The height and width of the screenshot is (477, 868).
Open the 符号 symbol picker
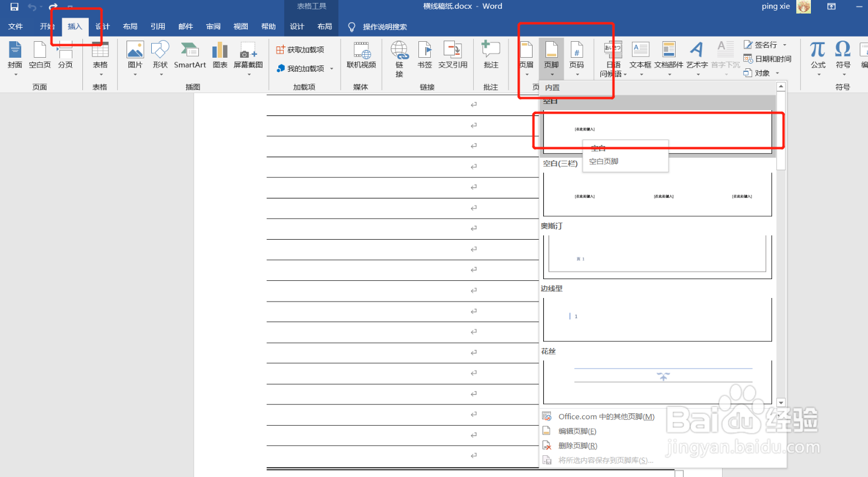[843, 58]
